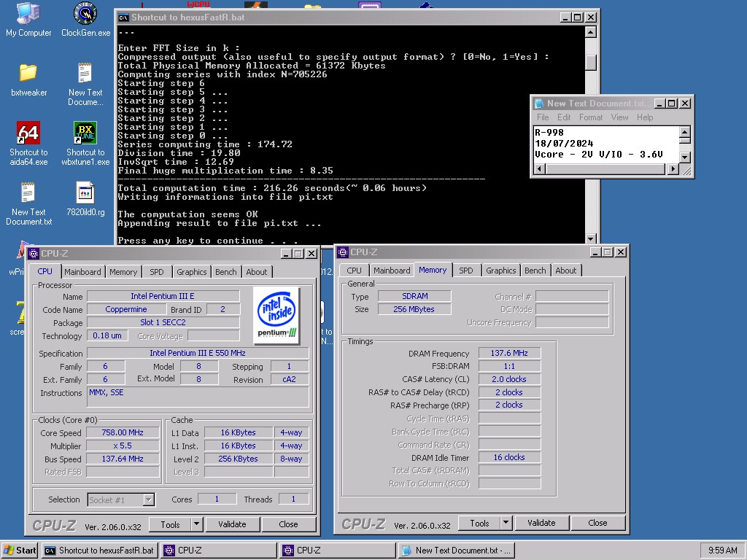Switch to hexusFastR.bat taskbar button

tap(99, 550)
